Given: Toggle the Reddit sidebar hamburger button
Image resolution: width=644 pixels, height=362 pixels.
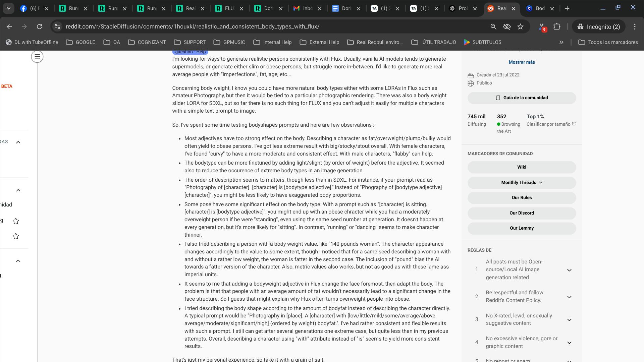Looking at the screenshot, I should tap(37, 57).
